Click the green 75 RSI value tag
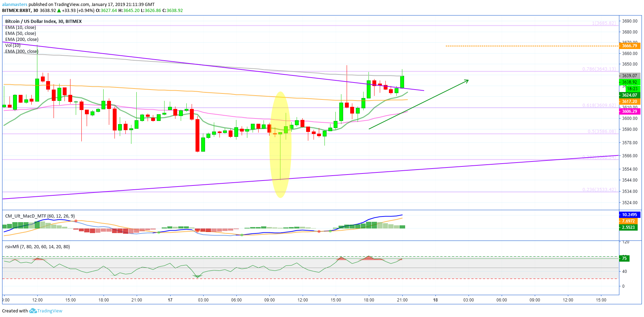The width and height of the screenshot is (644, 317). (x=624, y=258)
